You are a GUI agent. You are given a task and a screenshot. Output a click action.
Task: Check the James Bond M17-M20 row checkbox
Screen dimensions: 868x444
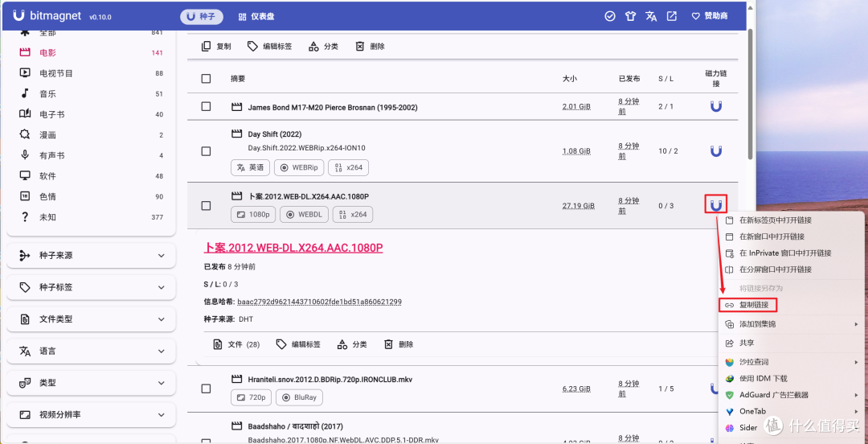tap(206, 106)
